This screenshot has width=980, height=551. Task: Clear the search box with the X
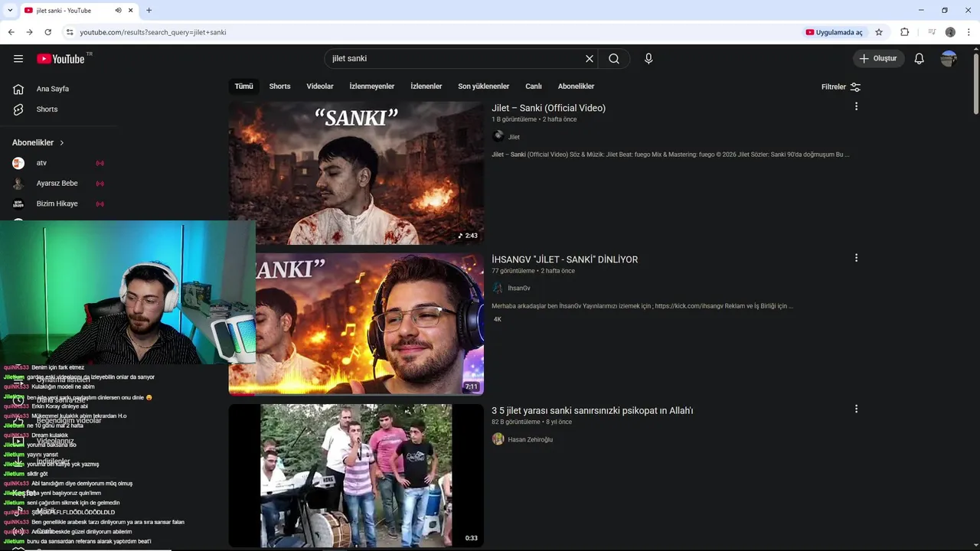[590, 59]
